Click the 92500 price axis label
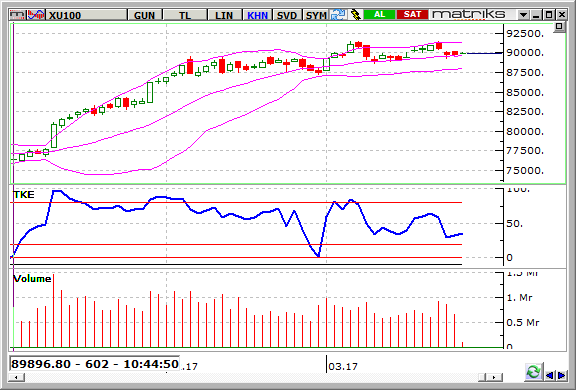576x390 pixels. 525,33
